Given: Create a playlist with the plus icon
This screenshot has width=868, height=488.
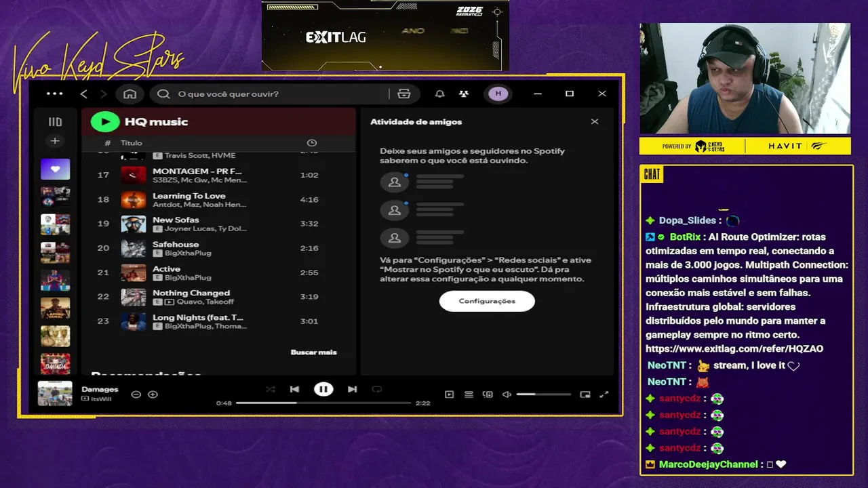Looking at the screenshot, I should point(55,141).
